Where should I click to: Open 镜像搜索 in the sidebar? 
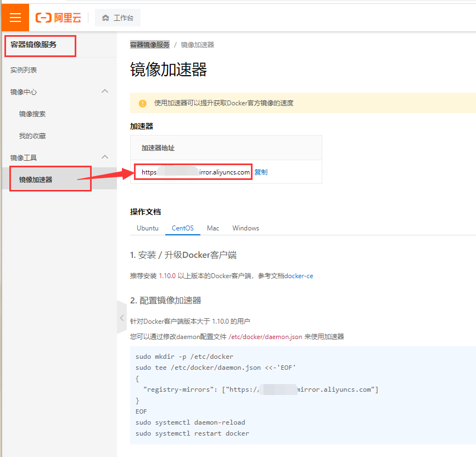tap(32, 114)
